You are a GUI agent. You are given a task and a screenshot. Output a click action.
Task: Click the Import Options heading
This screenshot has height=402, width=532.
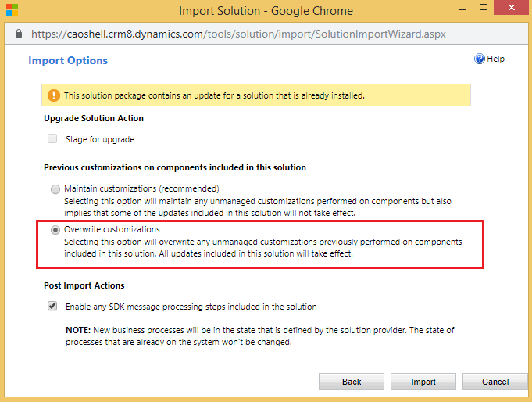point(68,60)
